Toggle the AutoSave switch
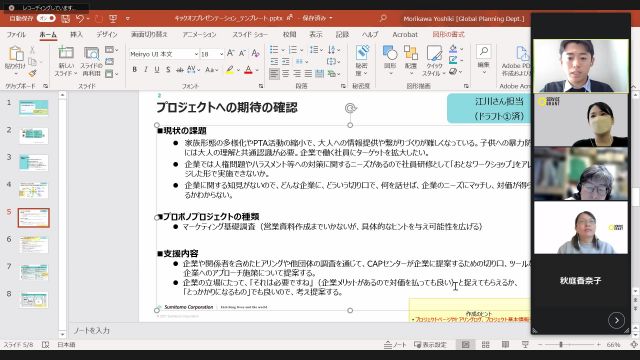640x360 pixels. 46,18
